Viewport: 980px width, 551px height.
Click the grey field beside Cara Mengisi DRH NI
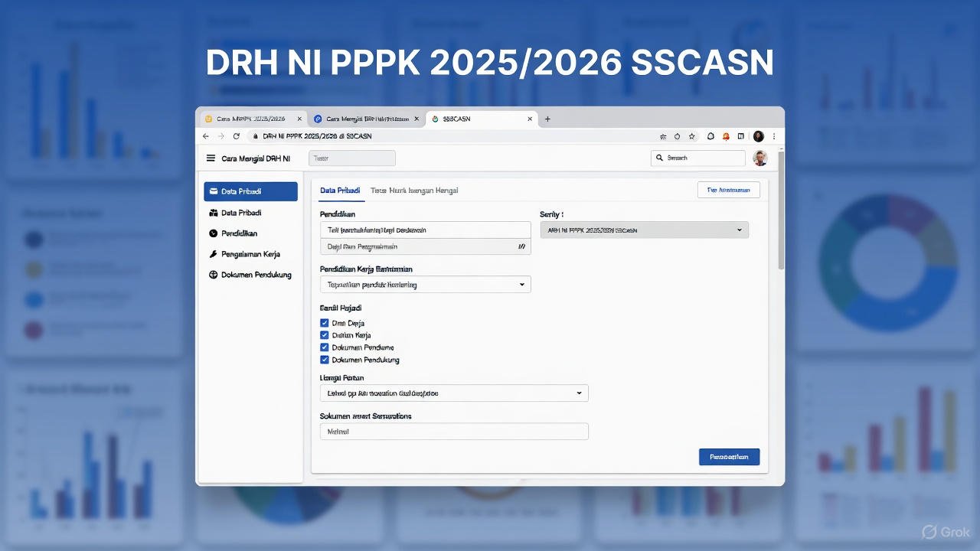pyautogui.click(x=352, y=158)
